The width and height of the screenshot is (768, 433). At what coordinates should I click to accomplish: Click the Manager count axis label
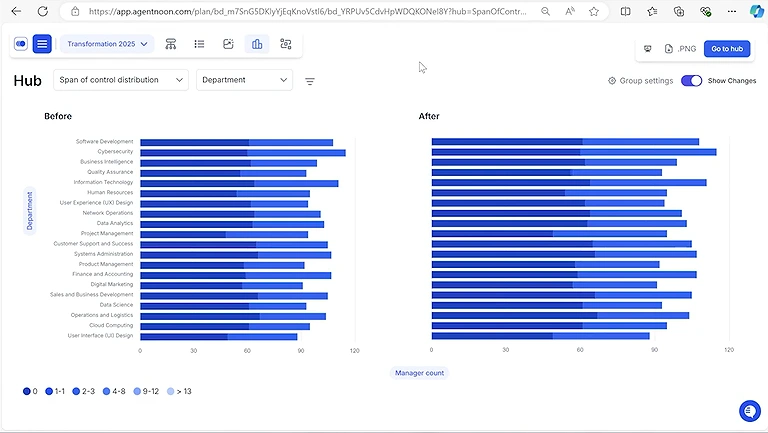coord(419,373)
